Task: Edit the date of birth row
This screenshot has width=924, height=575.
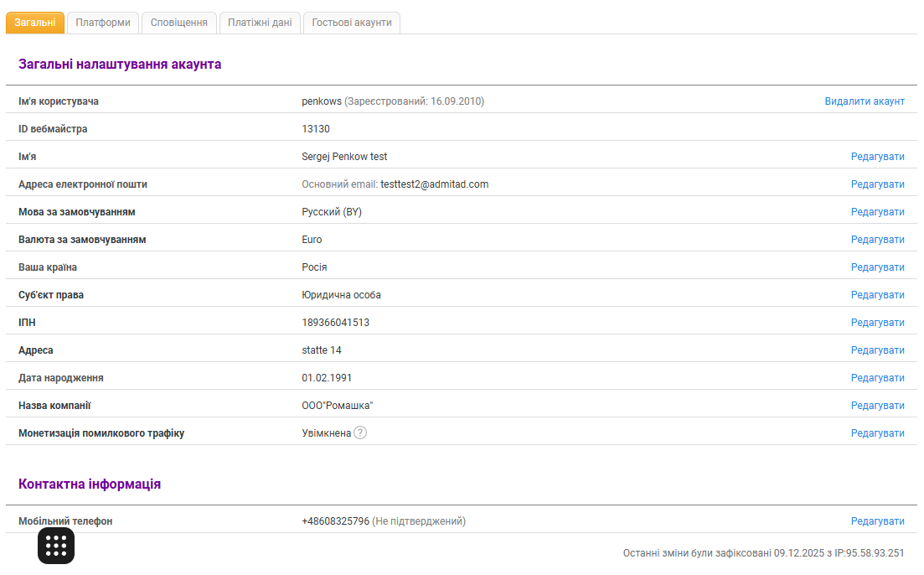Action: 877,378
